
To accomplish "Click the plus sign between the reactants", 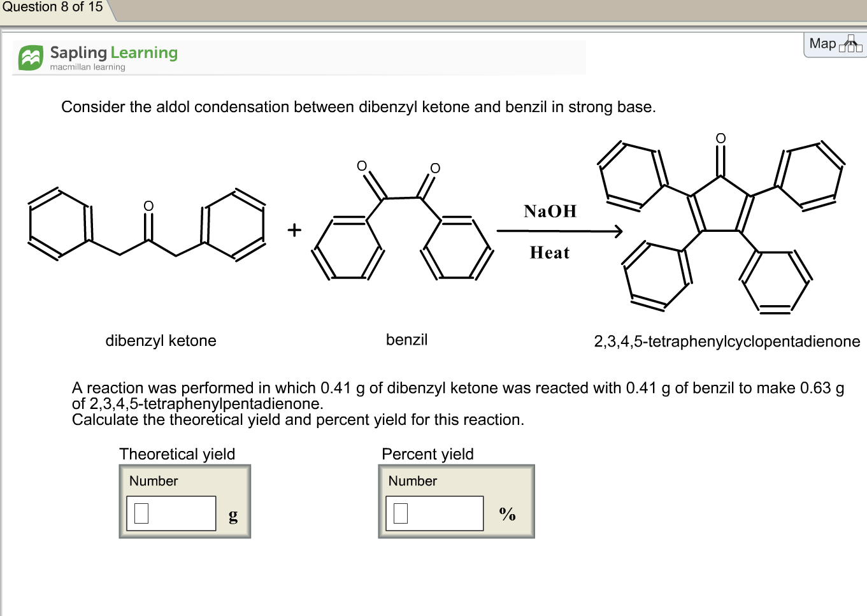I will 294,229.
